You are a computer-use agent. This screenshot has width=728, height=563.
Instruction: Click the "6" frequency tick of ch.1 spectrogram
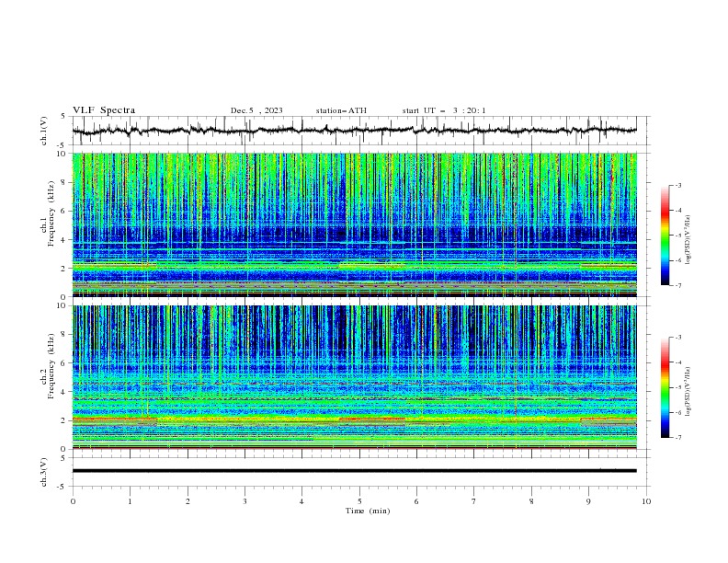[64, 212]
